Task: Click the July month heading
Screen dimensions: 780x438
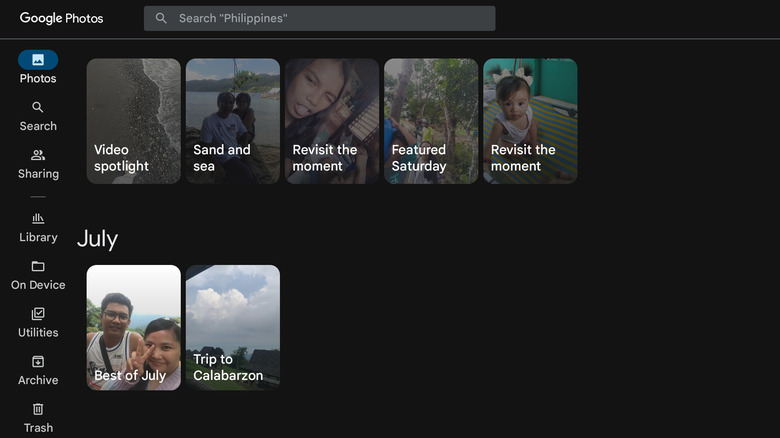Action: [97, 239]
